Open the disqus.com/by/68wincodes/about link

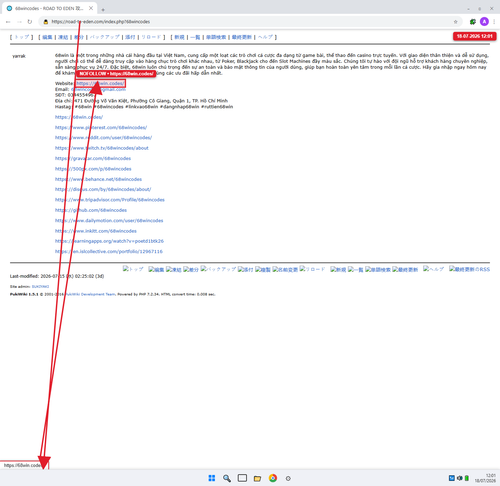103,189
